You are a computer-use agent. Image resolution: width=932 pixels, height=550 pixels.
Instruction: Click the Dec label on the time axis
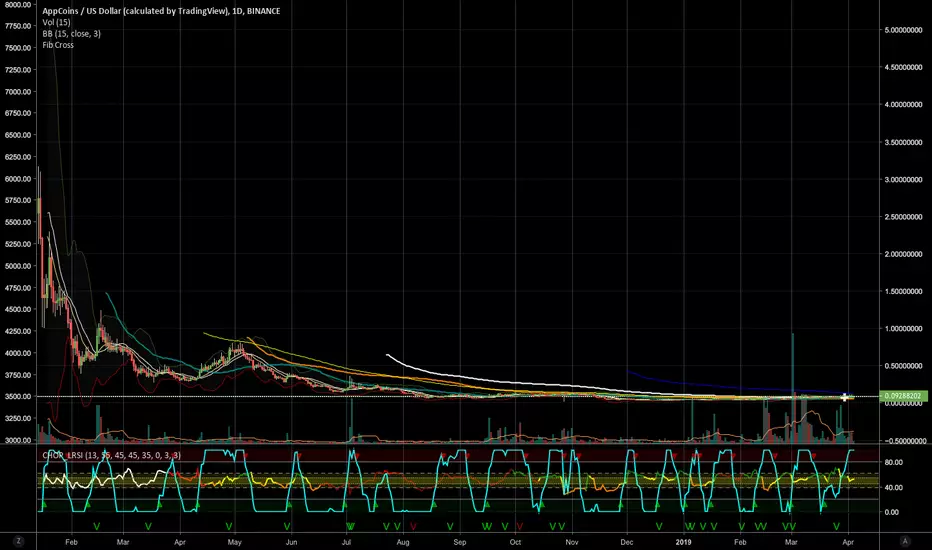click(626, 542)
